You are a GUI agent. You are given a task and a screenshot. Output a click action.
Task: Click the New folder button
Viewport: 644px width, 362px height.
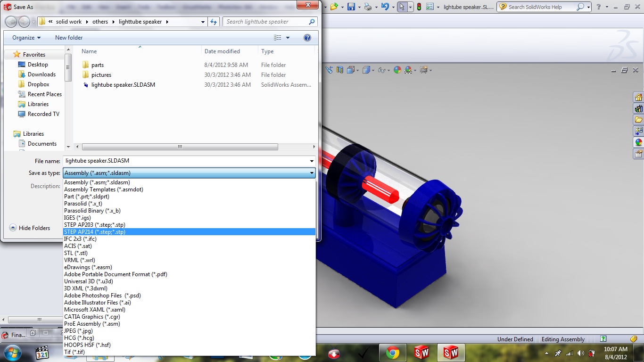click(x=69, y=38)
